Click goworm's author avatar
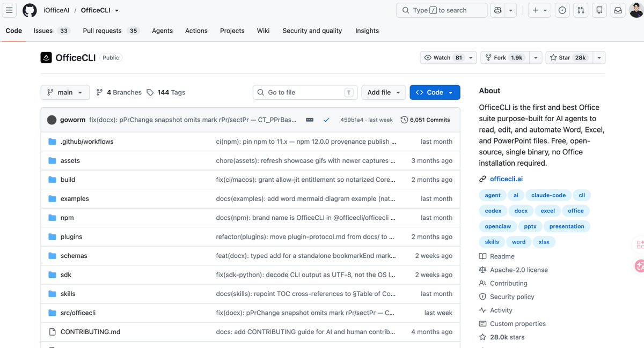The width and height of the screenshot is (644, 348). pyautogui.click(x=52, y=120)
